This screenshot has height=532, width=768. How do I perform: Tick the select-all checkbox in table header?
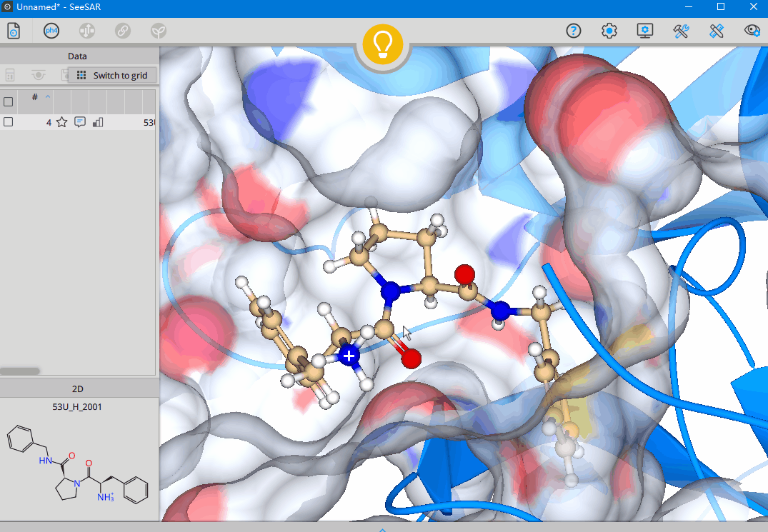tap(9, 101)
